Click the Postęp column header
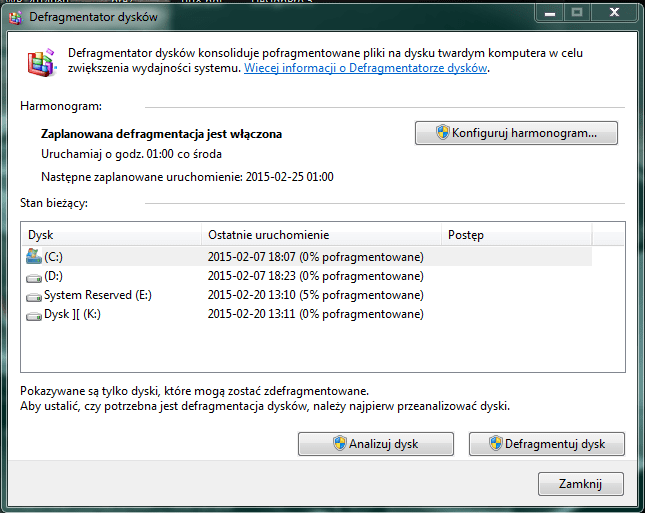The width and height of the screenshot is (645, 513). point(515,235)
